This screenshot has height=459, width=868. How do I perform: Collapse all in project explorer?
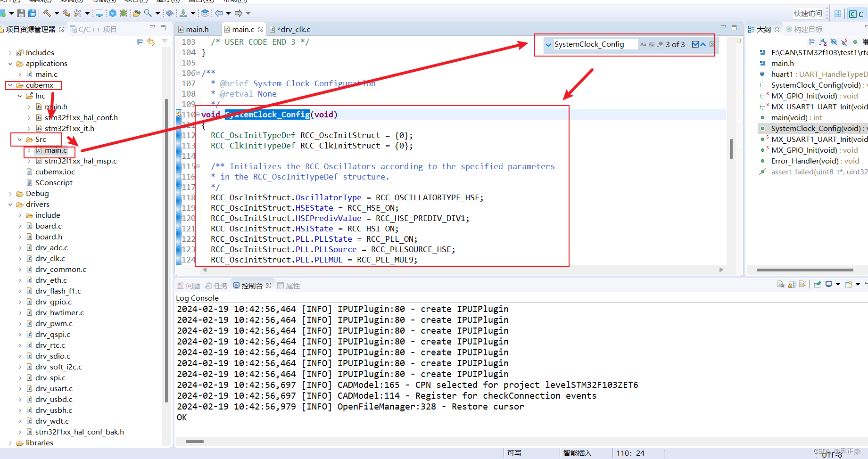click(141, 42)
